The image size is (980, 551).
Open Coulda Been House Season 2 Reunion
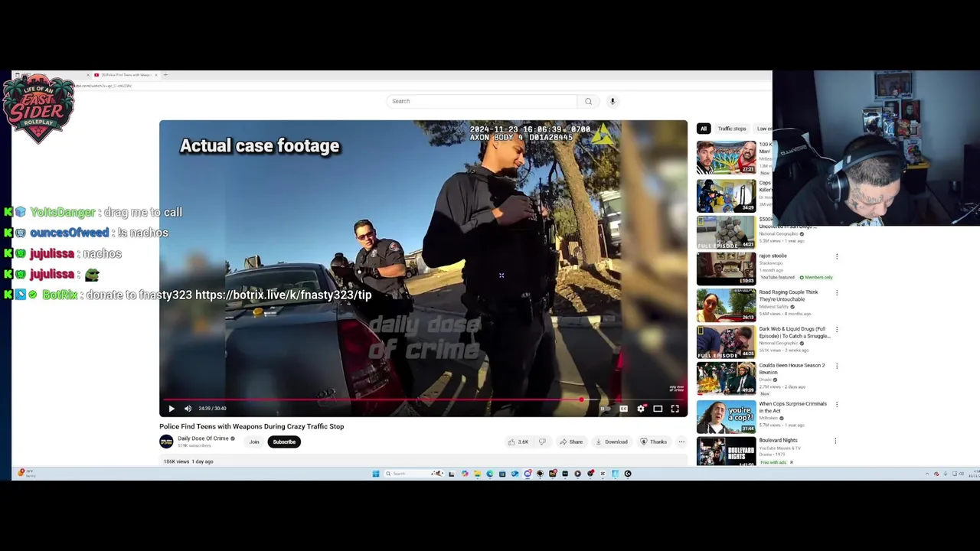click(792, 368)
